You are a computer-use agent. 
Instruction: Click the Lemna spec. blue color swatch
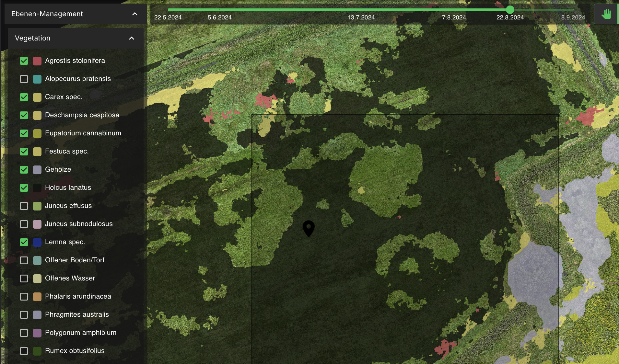(x=37, y=242)
